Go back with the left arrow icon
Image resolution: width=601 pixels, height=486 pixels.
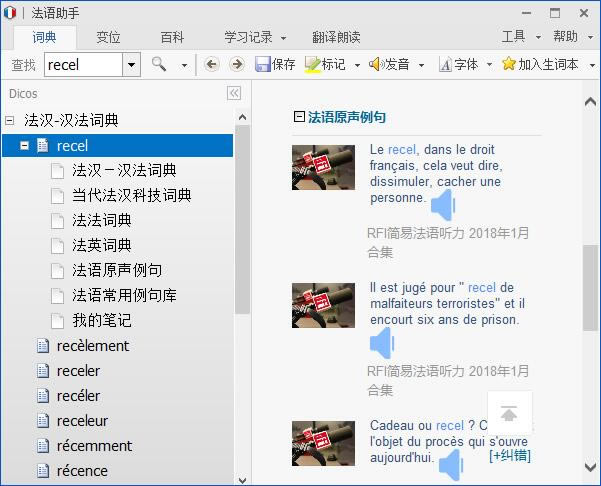coord(211,65)
